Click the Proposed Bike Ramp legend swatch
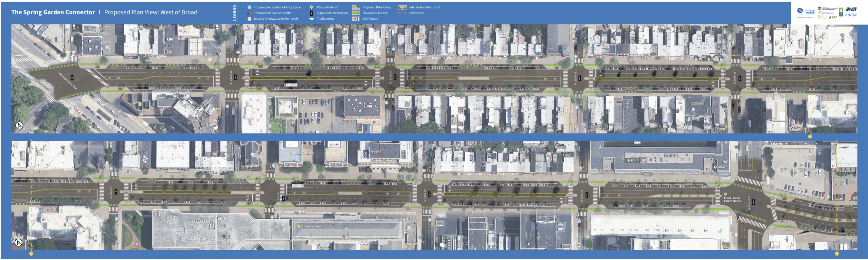868x260 pixels. point(356,7)
